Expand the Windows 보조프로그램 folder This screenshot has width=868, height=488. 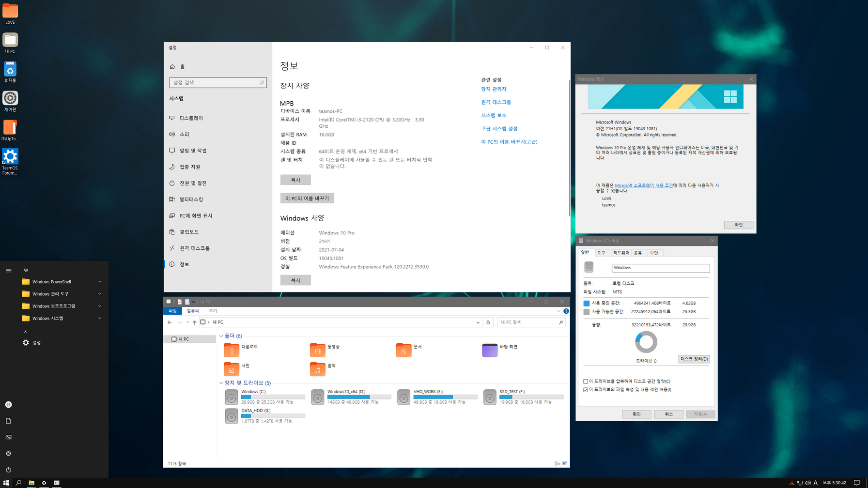pyautogui.click(x=62, y=306)
